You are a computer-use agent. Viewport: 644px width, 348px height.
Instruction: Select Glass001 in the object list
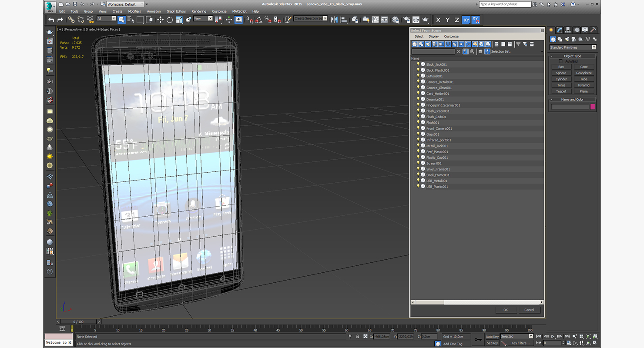point(433,134)
